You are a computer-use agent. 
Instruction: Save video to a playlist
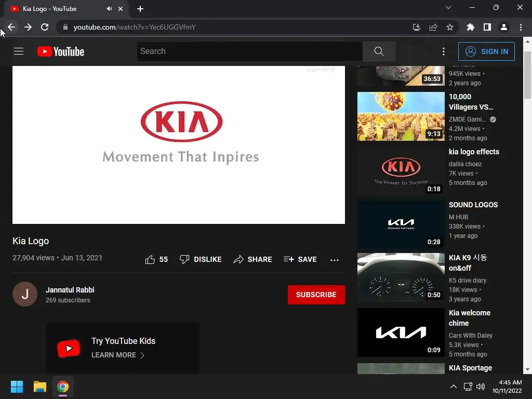click(300, 260)
